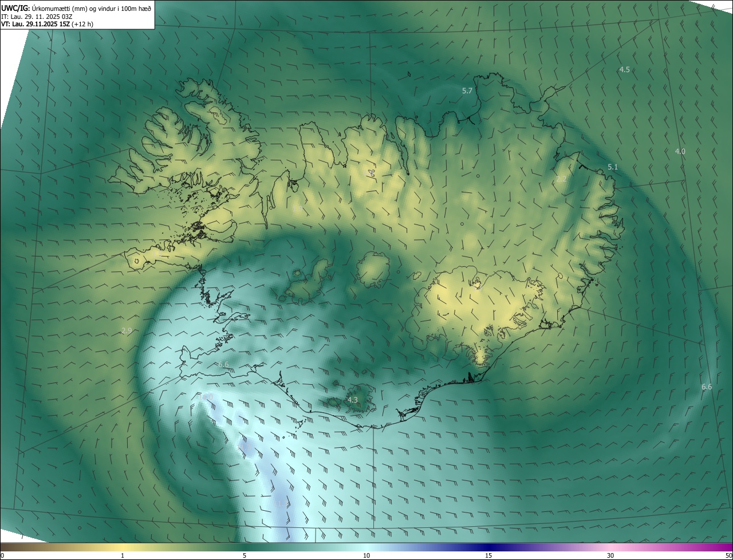Click the 30 tick on the color scale

tap(610, 555)
